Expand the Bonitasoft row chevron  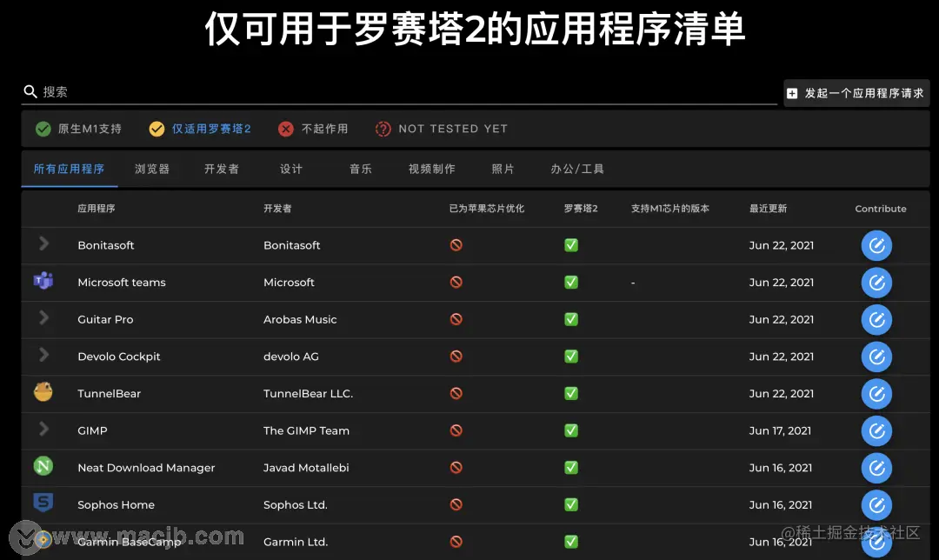[43, 243]
